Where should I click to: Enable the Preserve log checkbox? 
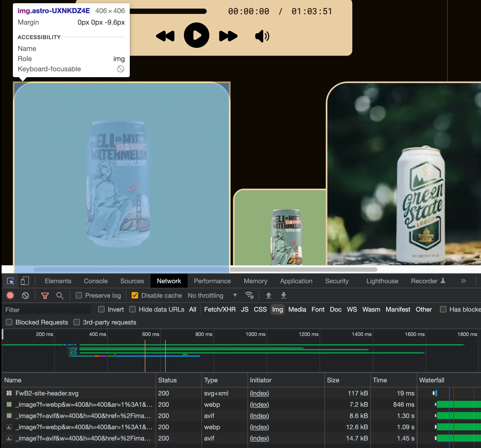pos(79,295)
